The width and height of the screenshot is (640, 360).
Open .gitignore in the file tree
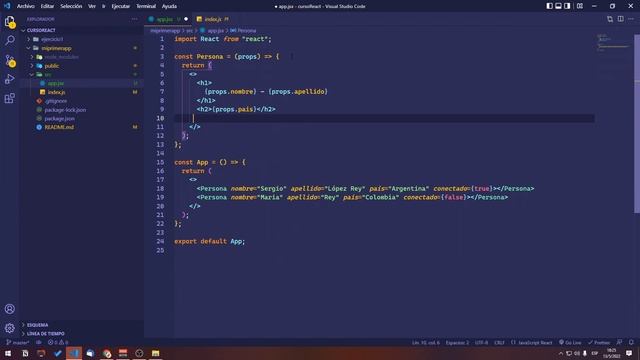tap(82, 101)
